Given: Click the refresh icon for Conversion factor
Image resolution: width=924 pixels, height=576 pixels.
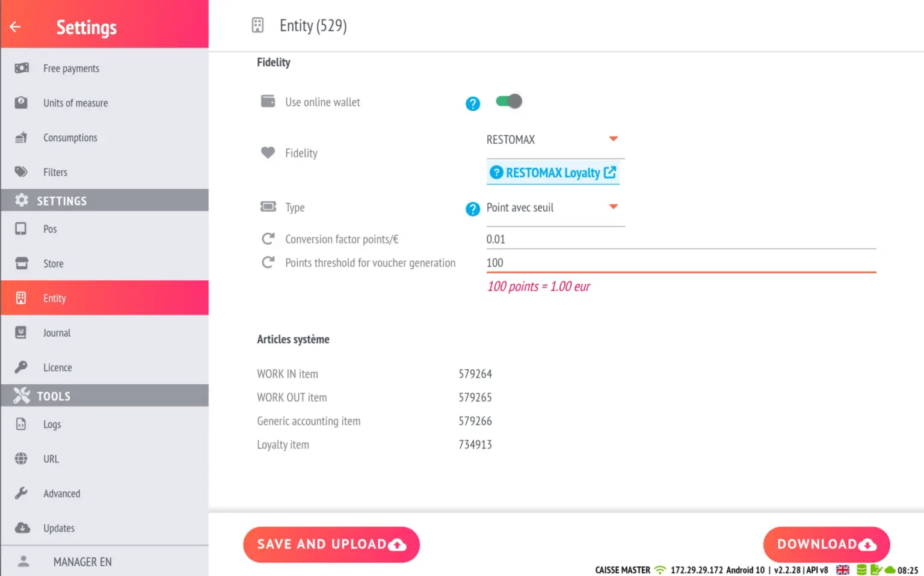Looking at the screenshot, I should click(268, 239).
